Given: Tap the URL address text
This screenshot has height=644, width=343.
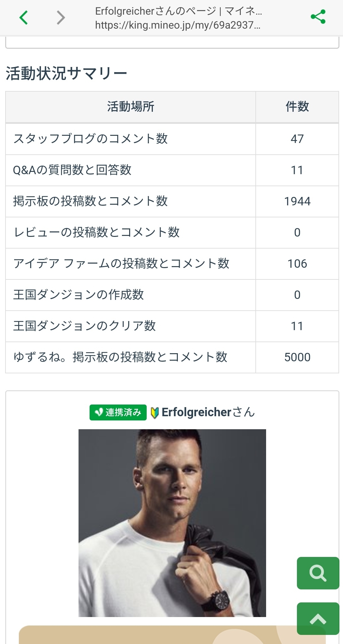Looking at the screenshot, I should tap(178, 25).
